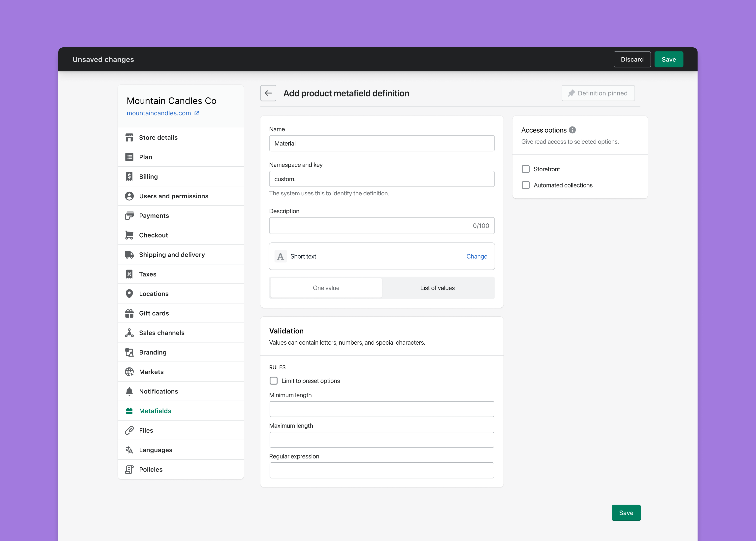Open Gift cards settings
The height and width of the screenshot is (541, 756).
point(181,313)
